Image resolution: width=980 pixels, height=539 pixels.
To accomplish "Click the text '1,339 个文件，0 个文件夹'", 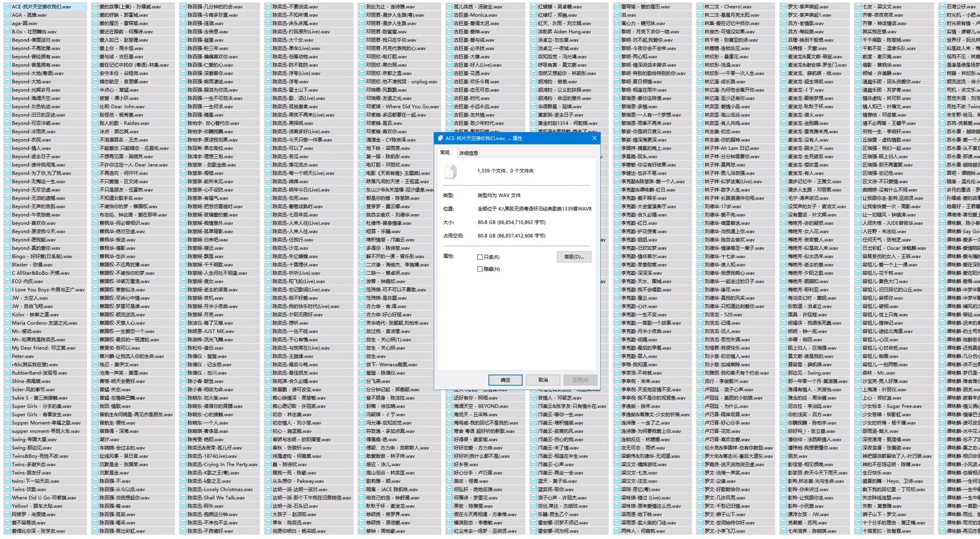I will pyautogui.click(x=505, y=171).
